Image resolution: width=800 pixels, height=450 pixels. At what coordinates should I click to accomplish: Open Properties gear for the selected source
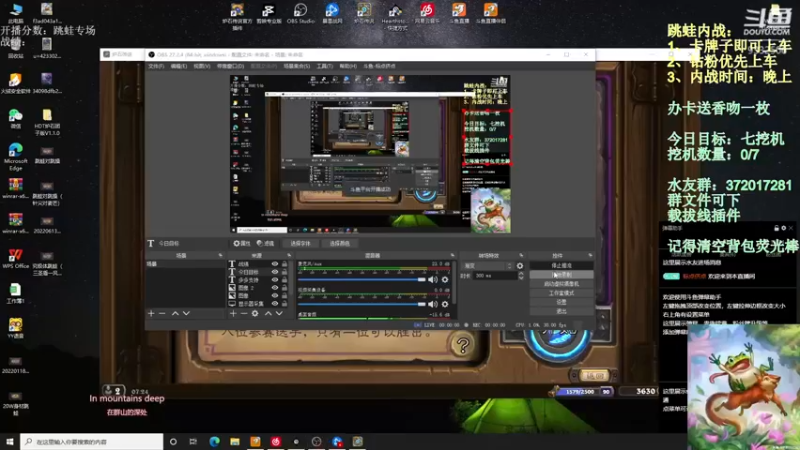click(242, 243)
